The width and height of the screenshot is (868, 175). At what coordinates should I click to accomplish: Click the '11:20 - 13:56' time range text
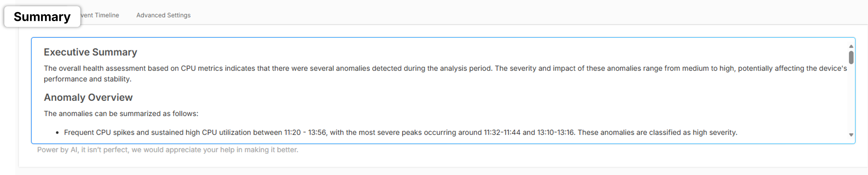(305, 132)
